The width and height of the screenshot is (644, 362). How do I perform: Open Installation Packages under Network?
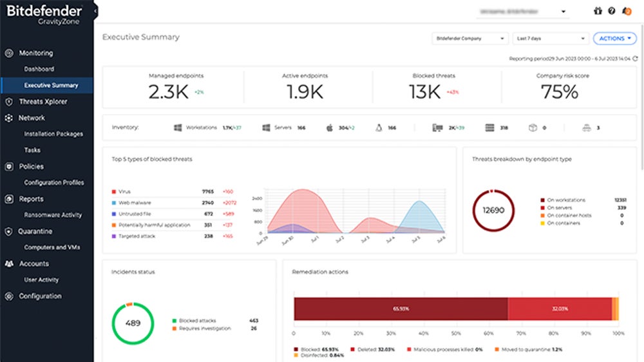click(53, 134)
